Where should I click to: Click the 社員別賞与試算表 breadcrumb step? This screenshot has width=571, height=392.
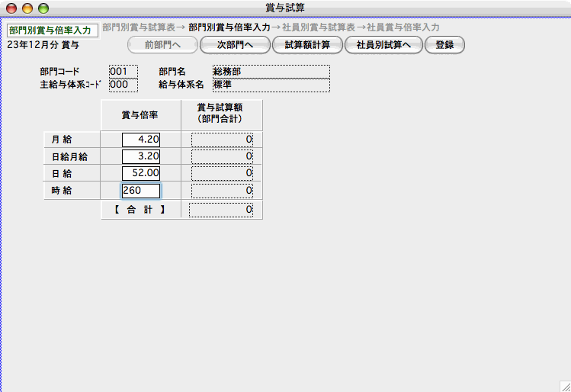click(x=319, y=27)
